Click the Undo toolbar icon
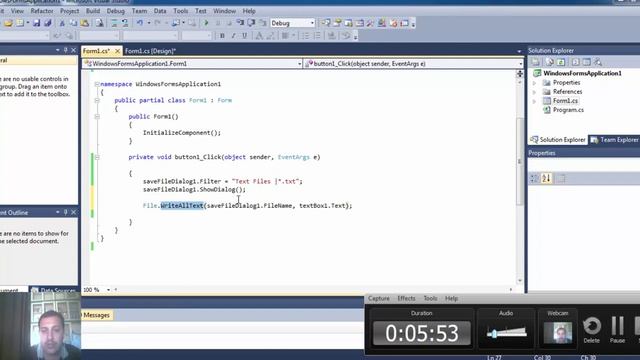 [140, 23]
